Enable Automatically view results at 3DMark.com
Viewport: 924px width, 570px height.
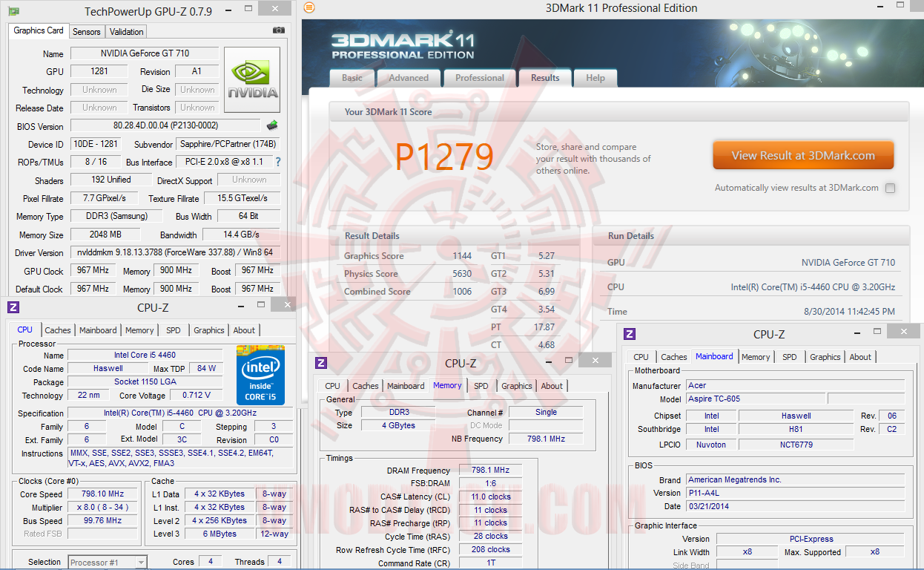point(890,188)
